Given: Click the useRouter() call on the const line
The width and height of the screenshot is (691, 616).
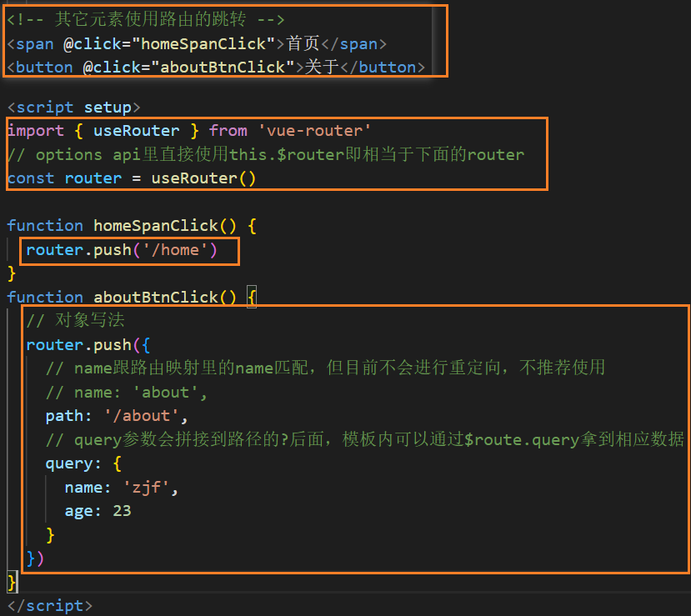Looking at the screenshot, I should (203, 178).
